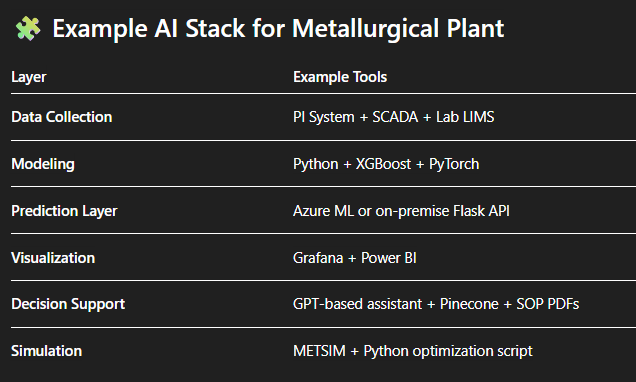
Task: Click the Data Collection row label
Action: coord(62,117)
